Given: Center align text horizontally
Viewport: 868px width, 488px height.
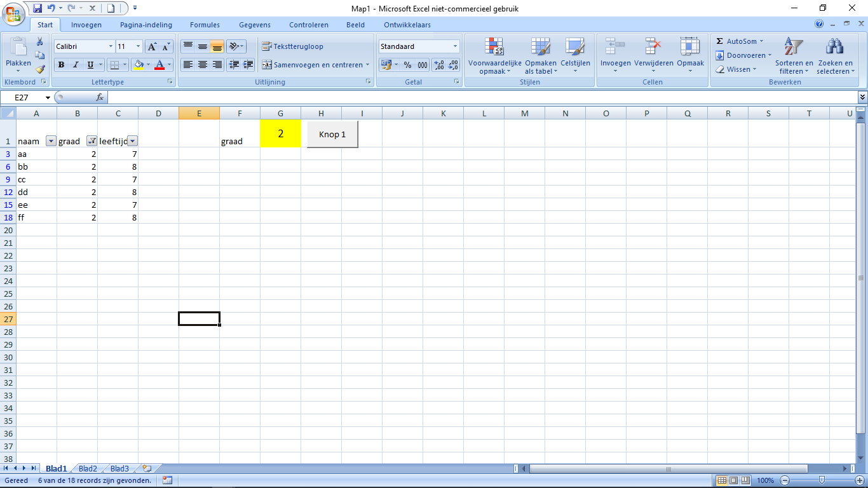Looking at the screenshot, I should [x=203, y=65].
